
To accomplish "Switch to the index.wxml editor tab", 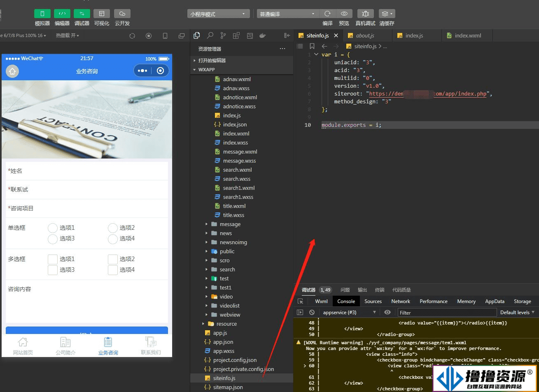I will [468, 35].
